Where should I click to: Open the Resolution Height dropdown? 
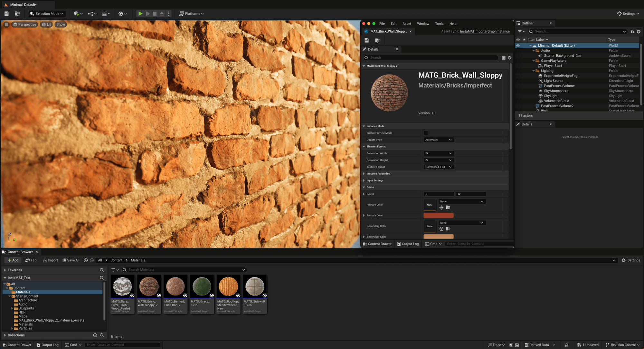pyautogui.click(x=439, y=160)
